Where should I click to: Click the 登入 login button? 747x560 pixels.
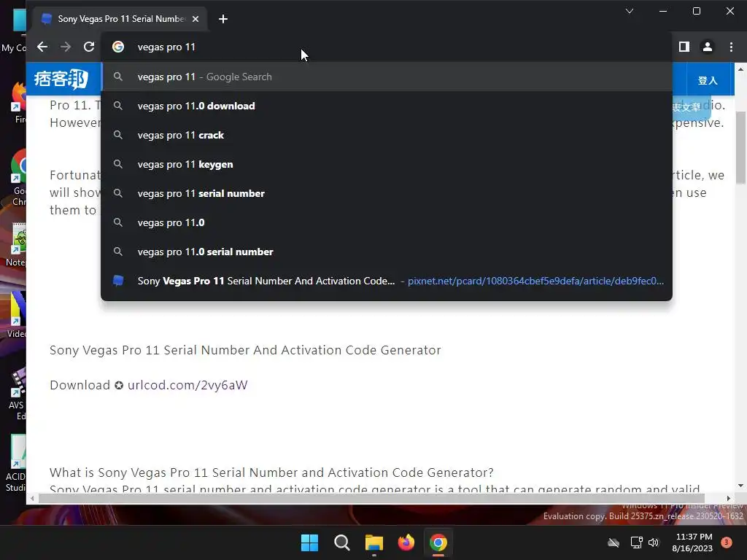pos(708,80)
